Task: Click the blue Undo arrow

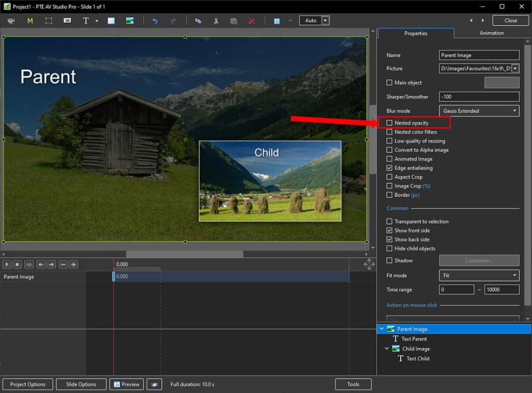Action: pyautogui.click(x=155, y=21)
